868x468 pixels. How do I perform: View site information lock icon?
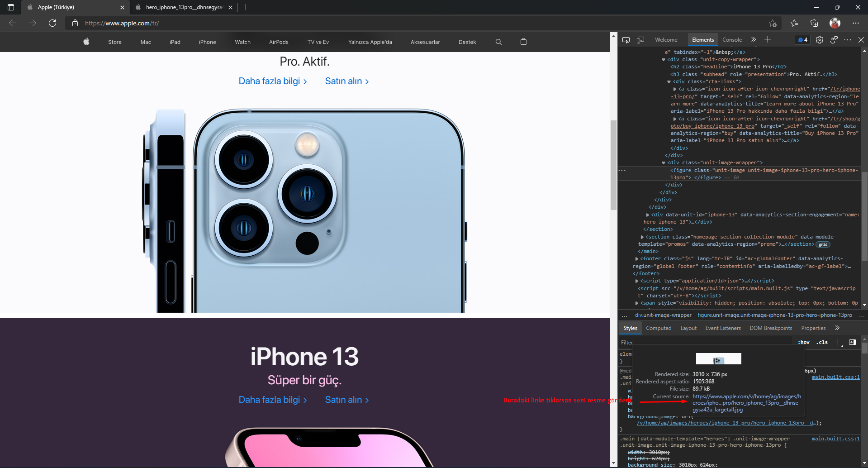[x=75, y=23]
